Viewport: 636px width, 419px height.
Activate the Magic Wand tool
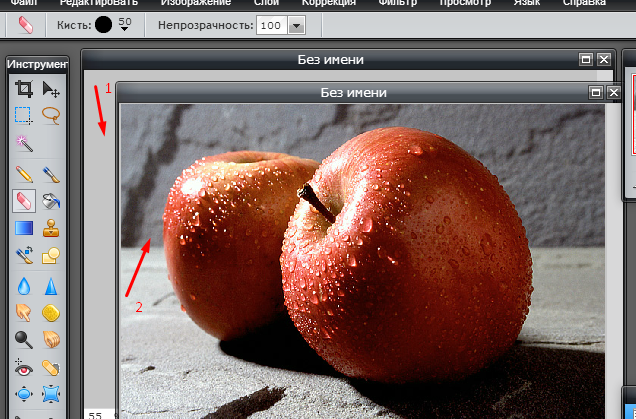(24, 145)
